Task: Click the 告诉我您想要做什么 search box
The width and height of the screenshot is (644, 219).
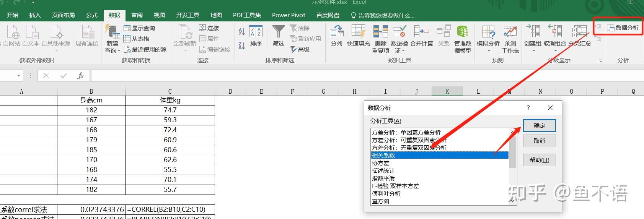Action: (x=383, y=15)
